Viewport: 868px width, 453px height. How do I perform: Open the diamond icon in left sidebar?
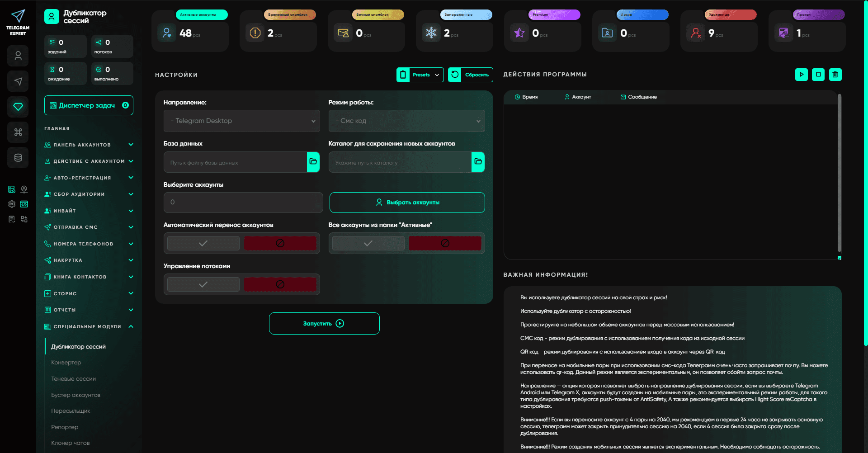(x=18, y=107)
